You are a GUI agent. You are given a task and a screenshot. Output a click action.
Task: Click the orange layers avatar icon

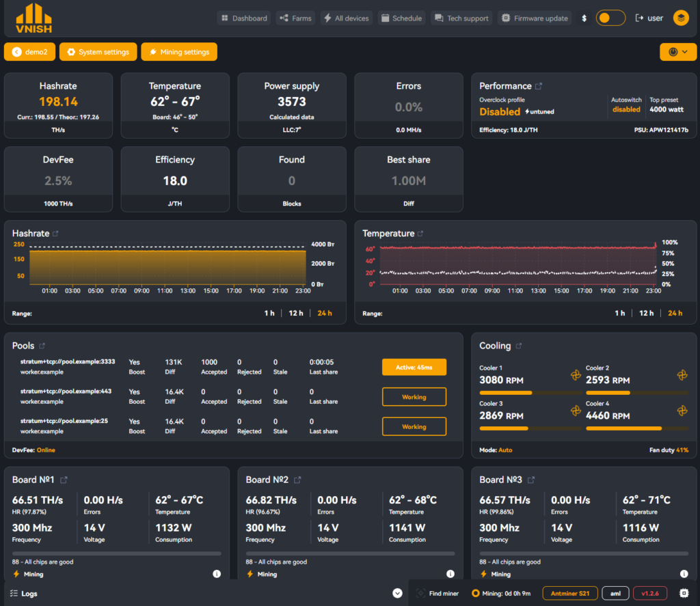coord(681,18)
